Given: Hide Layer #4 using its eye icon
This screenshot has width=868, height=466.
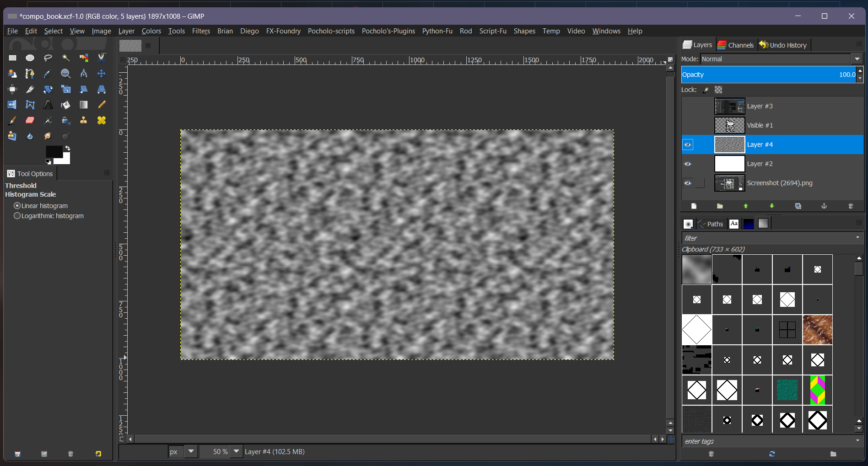Looking at the screenshot, I should pyautogui.click(x=687, y=145).
